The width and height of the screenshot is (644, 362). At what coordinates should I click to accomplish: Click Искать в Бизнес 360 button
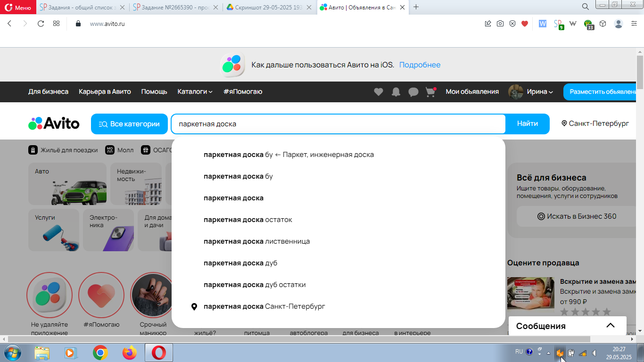[x=577, y=216]
